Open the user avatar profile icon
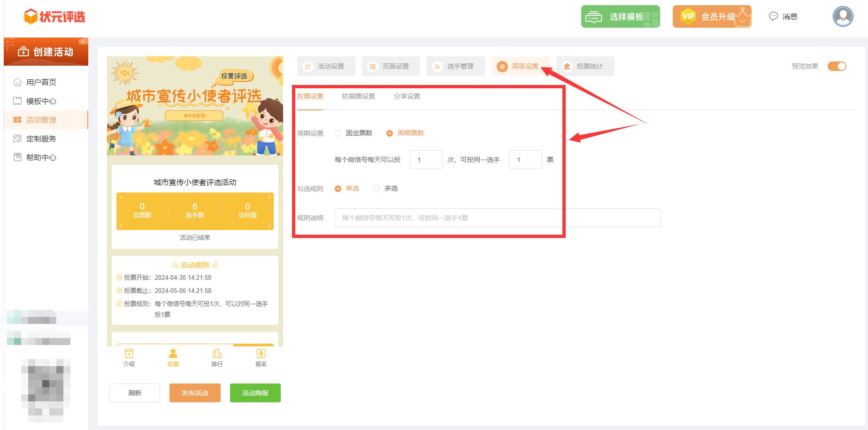The height and width of the screenshot is (430, 868). pyautogui.click(x=843, y=16)
